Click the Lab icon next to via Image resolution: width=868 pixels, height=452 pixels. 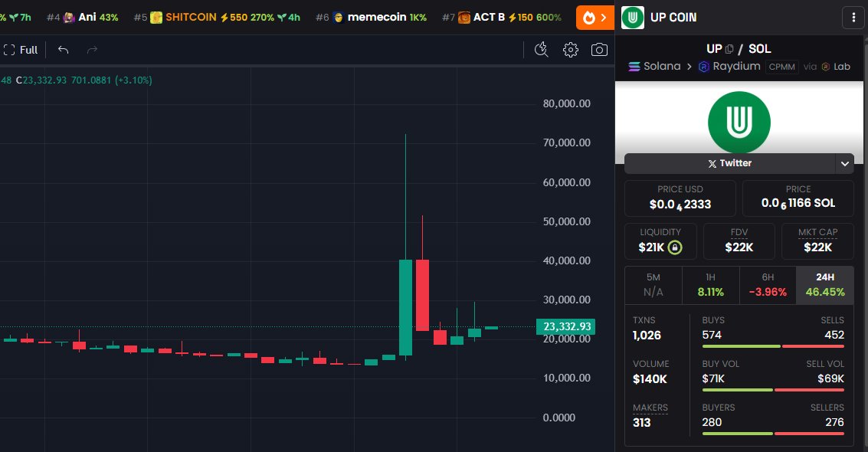point(825,67)
